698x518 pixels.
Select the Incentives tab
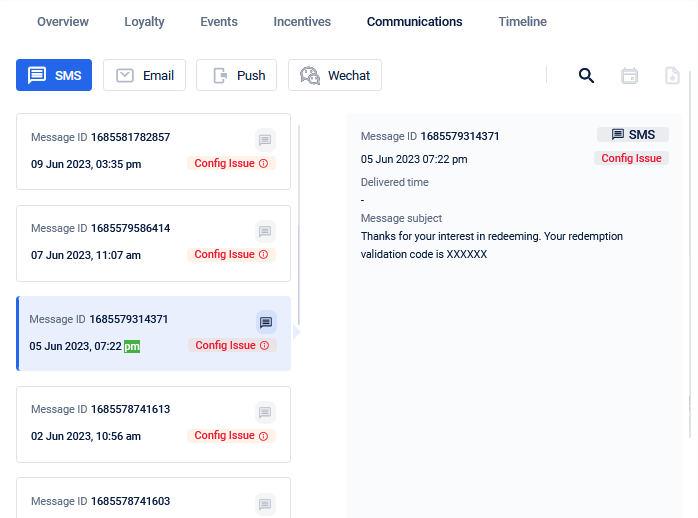click(302, 22)
